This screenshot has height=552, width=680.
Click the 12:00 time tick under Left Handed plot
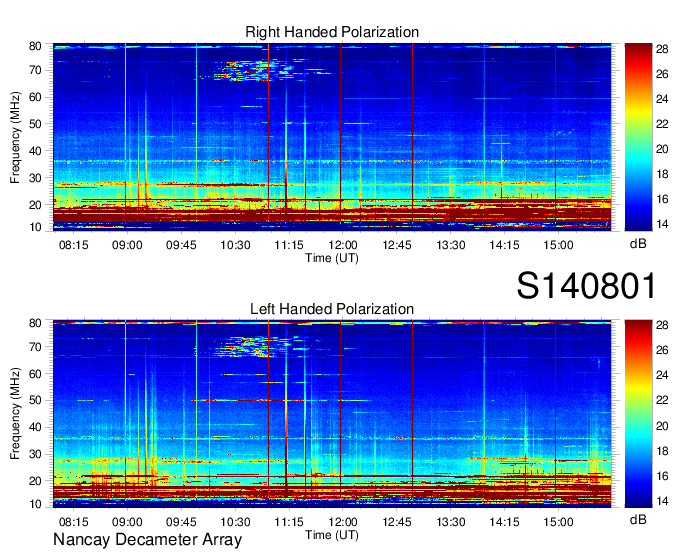click(343, 522)
